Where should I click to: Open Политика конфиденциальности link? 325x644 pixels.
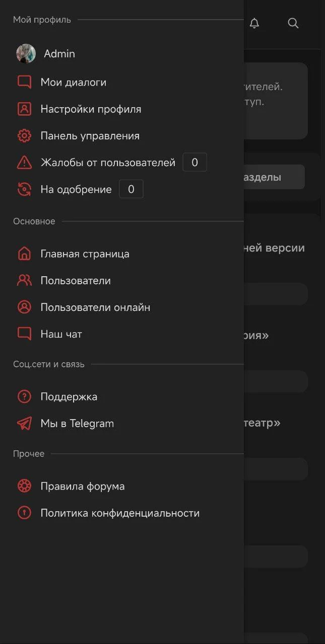pos(120,513)
